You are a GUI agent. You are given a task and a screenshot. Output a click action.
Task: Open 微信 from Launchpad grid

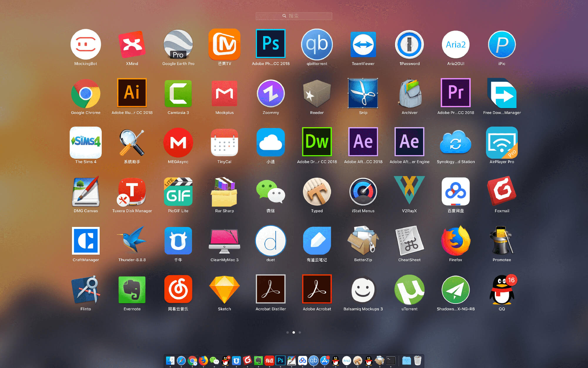[x=270, y=192]
